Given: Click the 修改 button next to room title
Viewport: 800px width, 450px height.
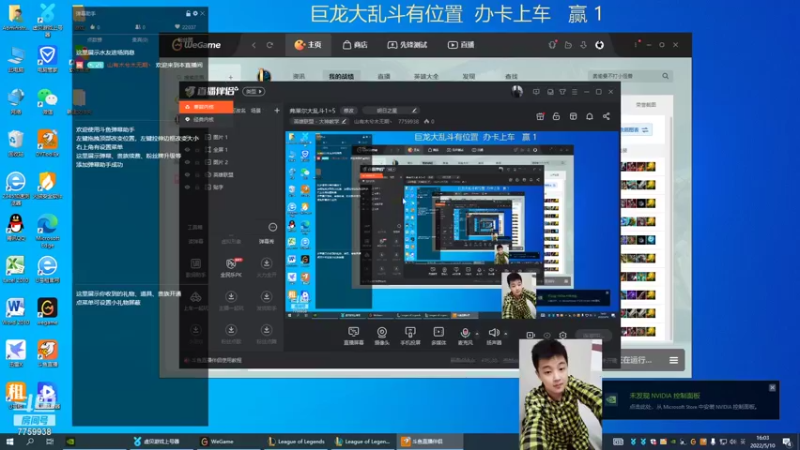Looking at the screenshot, I should point(349,110).
